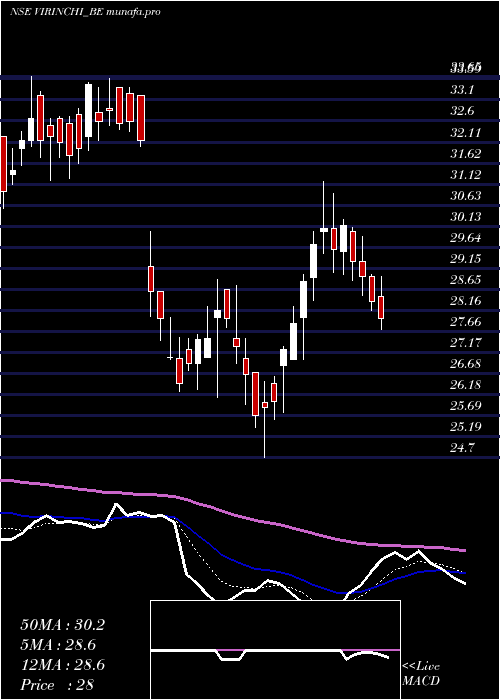The image size is (500, 700).
Task: Select the 32.6 price axis label
Action: coord(462,111)
